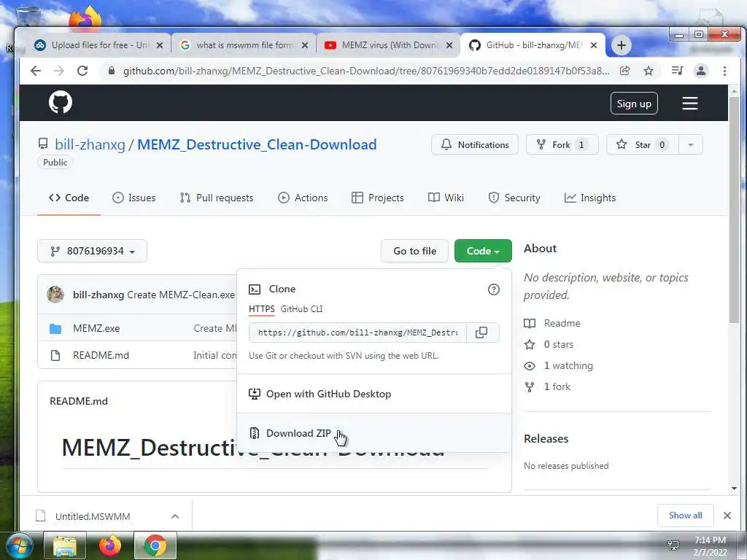Click the MEMZ.exe folder icon
Viewport: 747px width, 560px height.
[x=55, y=329]
